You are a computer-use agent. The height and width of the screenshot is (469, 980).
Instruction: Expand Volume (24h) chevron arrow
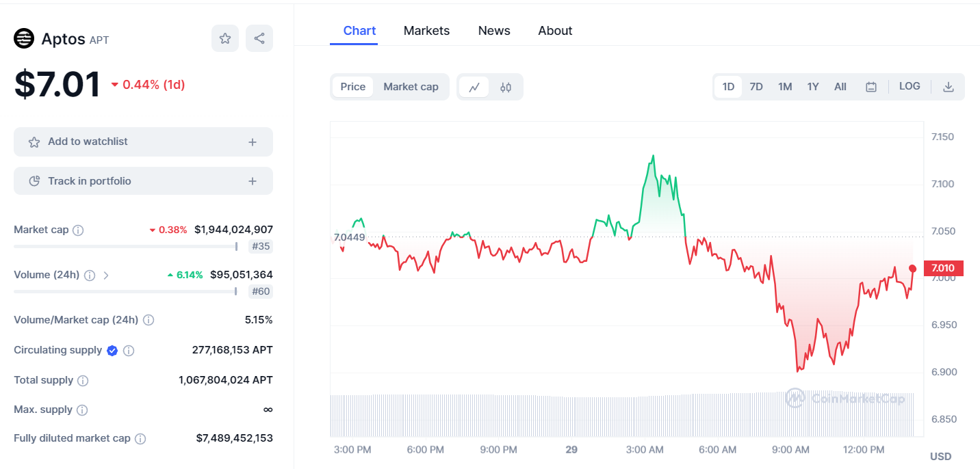106,276
